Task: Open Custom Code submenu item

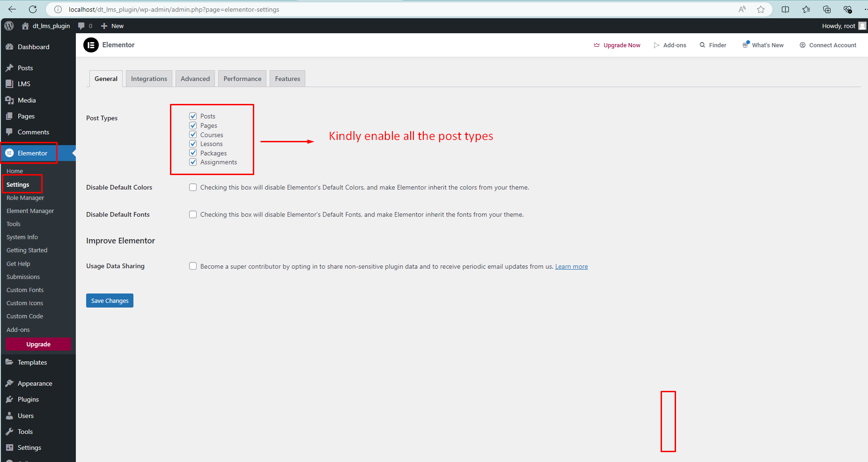Action: click(25, 316)
